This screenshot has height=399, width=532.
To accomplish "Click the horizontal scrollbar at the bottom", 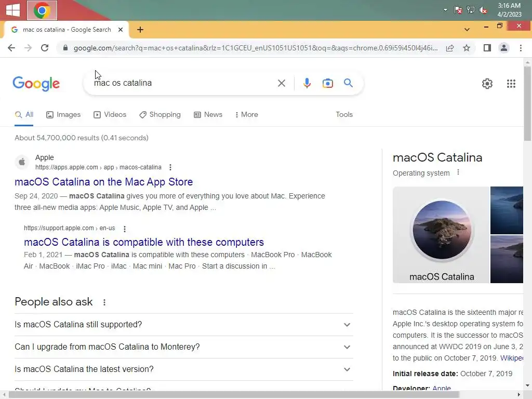I will click(x=234, y=395).
